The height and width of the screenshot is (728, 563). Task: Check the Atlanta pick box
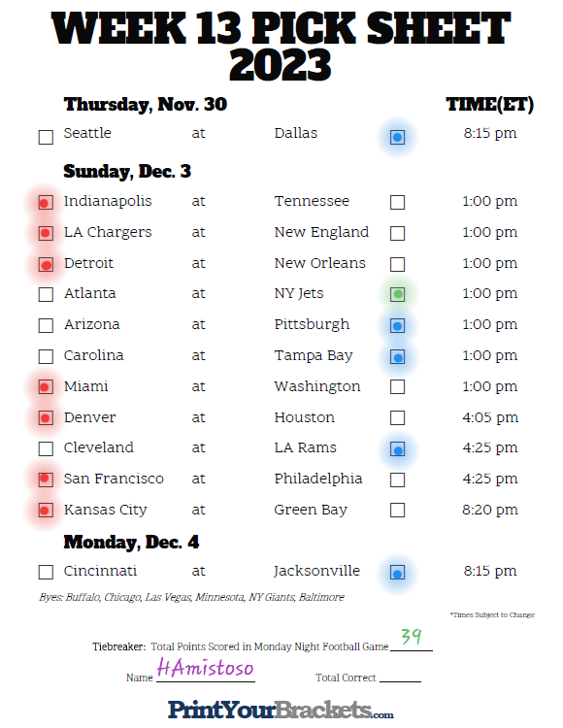pos(46,294)
